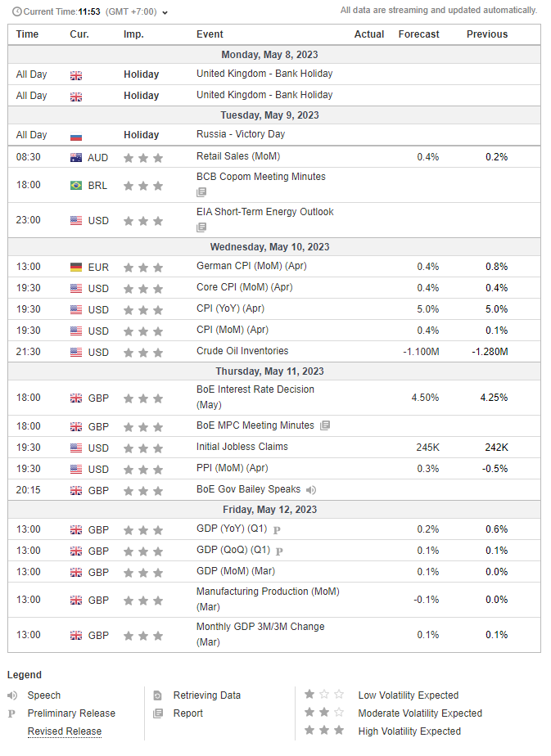Click the Imp. column header
The image size is (551, 756).
click(x=133, y=34)
